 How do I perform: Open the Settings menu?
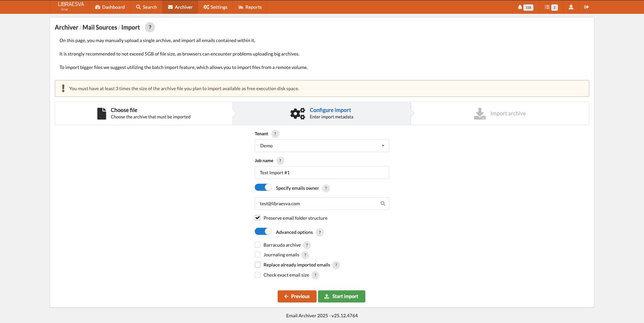pos(215,7)
